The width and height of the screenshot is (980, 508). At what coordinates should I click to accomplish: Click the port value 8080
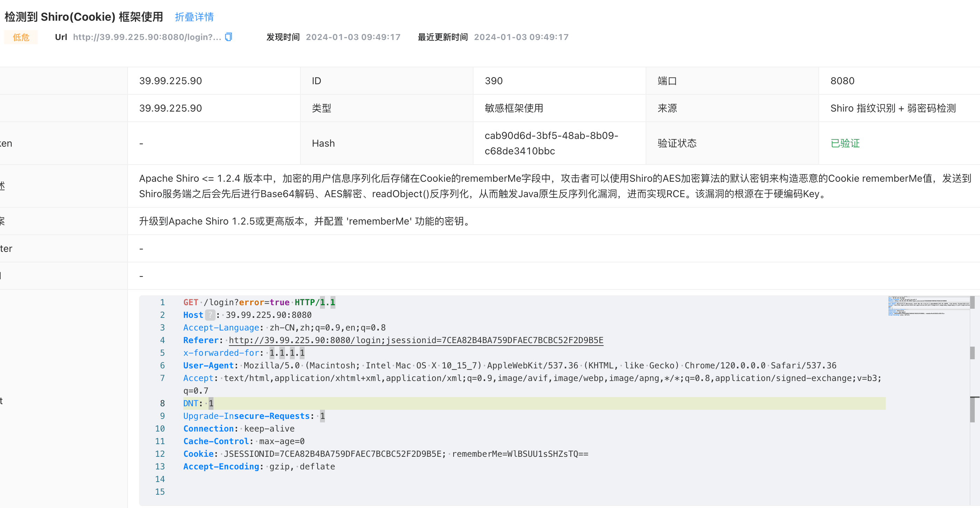point(842,81)
